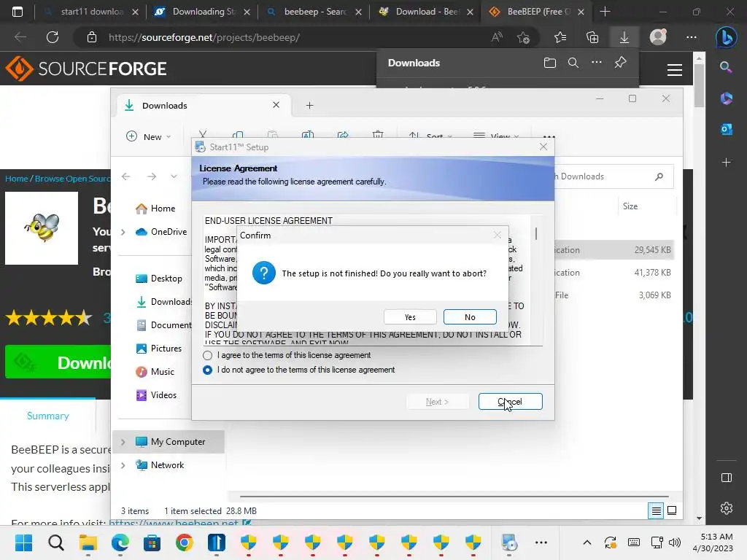Expand the Network tree node
The height and width of the screenshot is (560, 747).
coord(123,465)
